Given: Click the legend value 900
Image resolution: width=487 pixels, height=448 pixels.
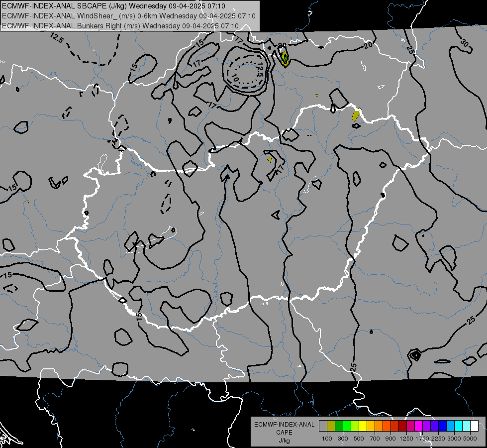Looking at the screenshot, I should [x=390, y=439].
